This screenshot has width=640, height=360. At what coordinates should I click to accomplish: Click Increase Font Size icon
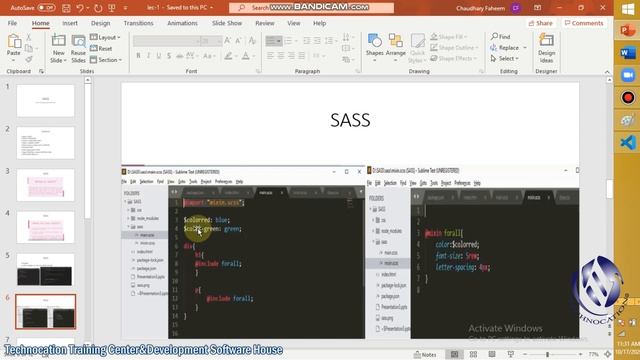click(227, 40)
